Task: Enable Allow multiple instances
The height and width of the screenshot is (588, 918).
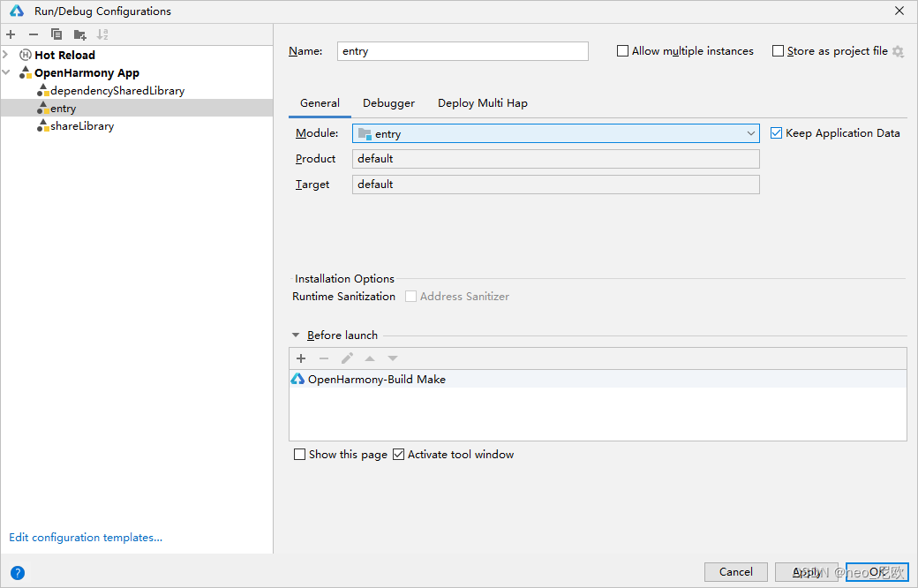Action: tap(623, 51)
